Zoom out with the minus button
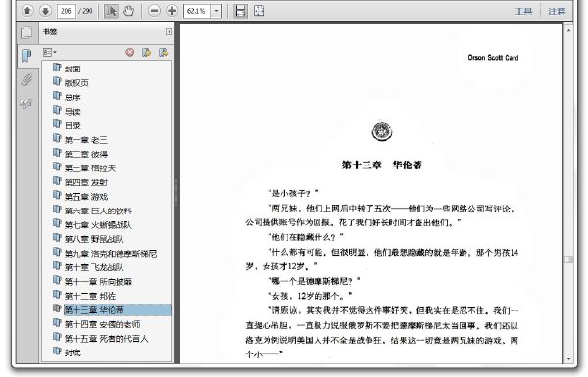The width and height of the screenshot is (588, 377). [154, 11]
